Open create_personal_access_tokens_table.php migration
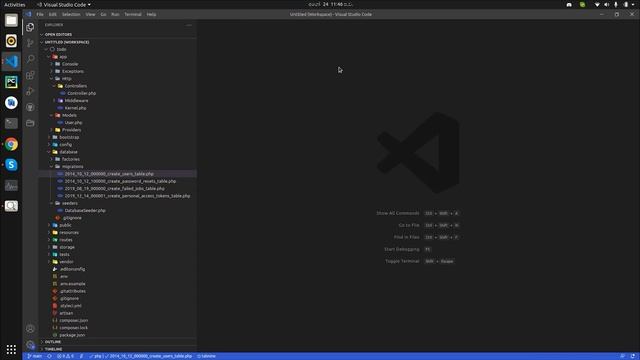640x360 pixels. click(x=127, y=196)
